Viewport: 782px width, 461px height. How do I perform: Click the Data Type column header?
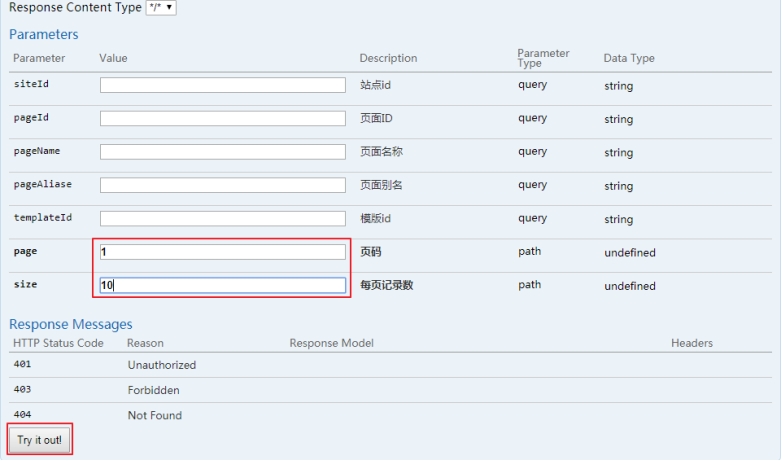pyautogui.click(x=629, y=58)
